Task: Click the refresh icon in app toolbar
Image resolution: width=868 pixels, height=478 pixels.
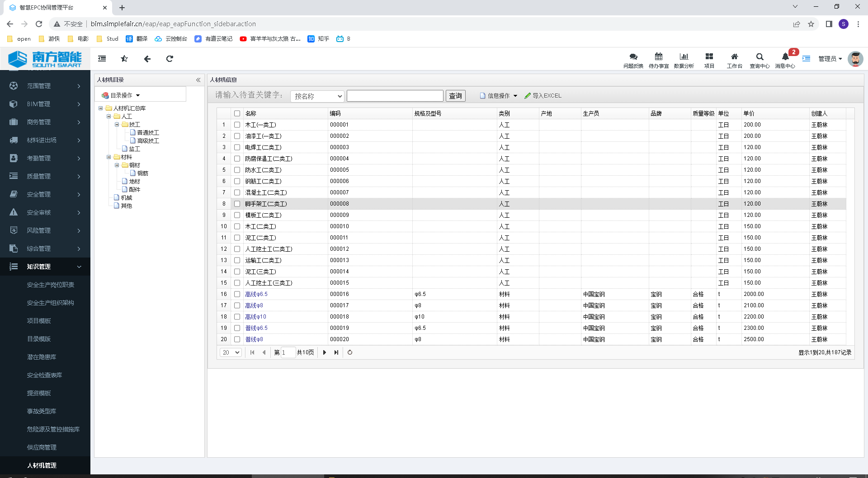Action: pyautogui.click(x=170, y=59)
